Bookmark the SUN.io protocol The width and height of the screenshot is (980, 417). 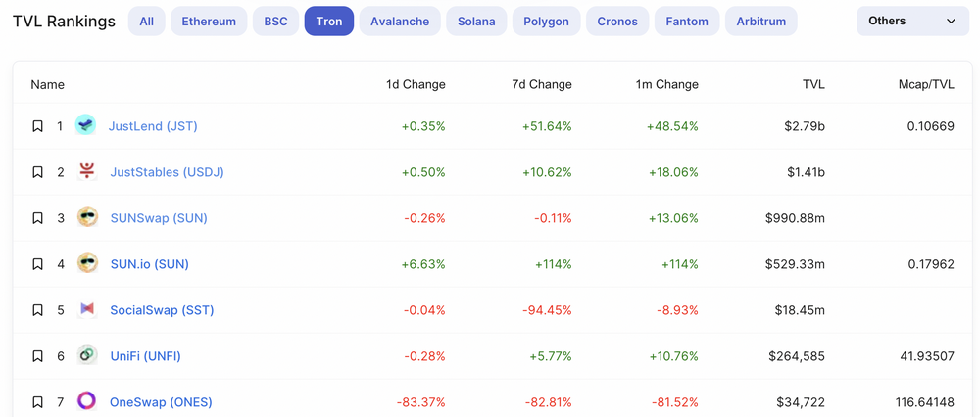37,264
